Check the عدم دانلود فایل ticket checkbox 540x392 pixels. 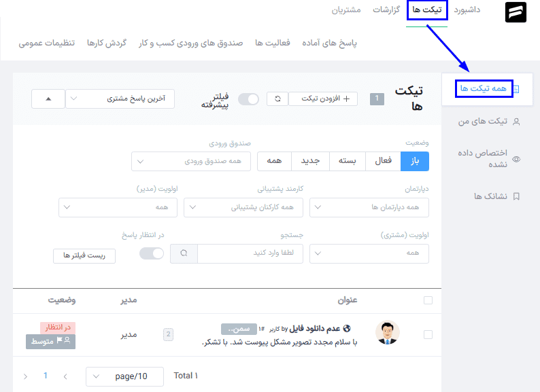click(x=428, y=334)
